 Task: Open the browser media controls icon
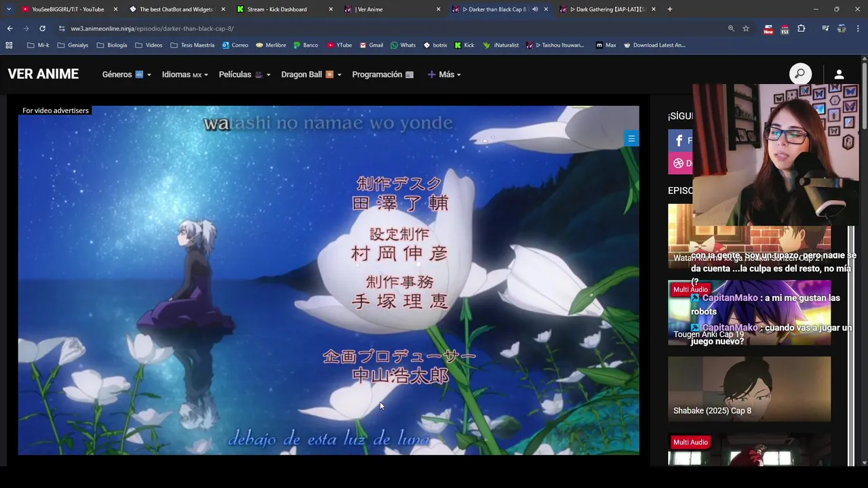(825, 28)
